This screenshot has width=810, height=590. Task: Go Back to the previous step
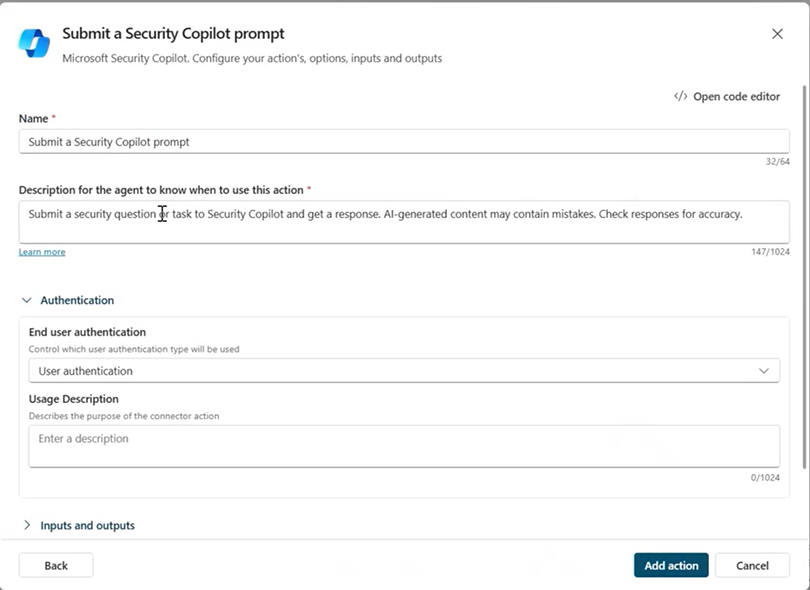(56, 565)
